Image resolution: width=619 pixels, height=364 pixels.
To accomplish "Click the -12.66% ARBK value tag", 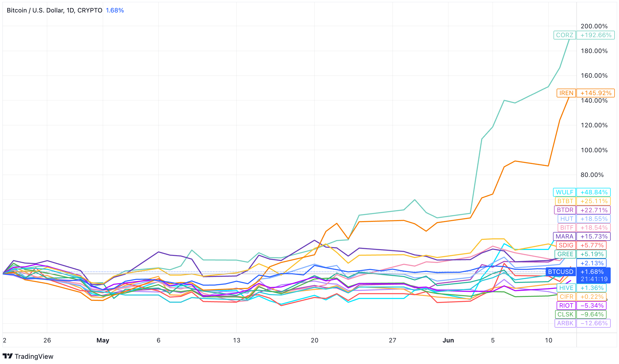I will [x=594, y=323].
